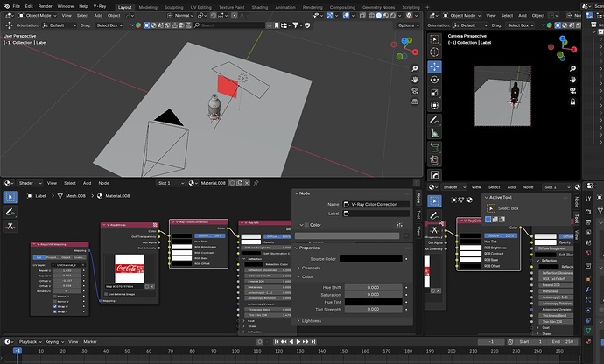Open Orientation Default dropdown in main viewport
The height and width of the screenshot is (364, 604).
tap(60, 25)
